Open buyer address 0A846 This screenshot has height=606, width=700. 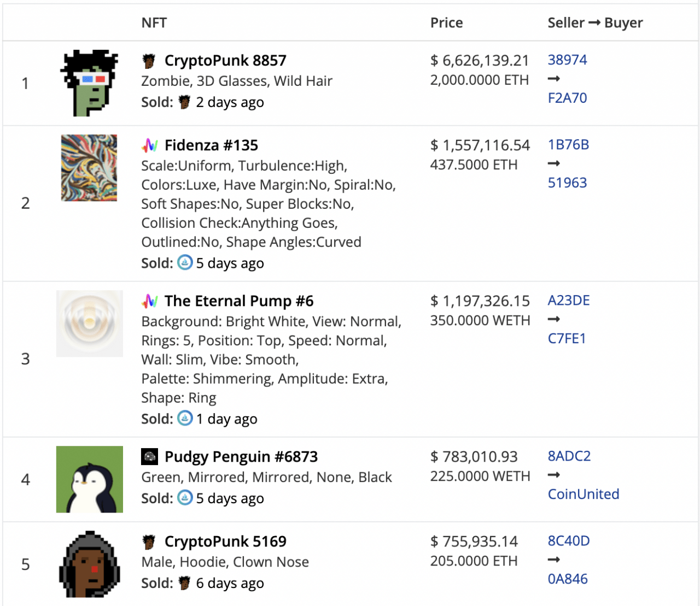pyautogui.click(x=568, y=579)
